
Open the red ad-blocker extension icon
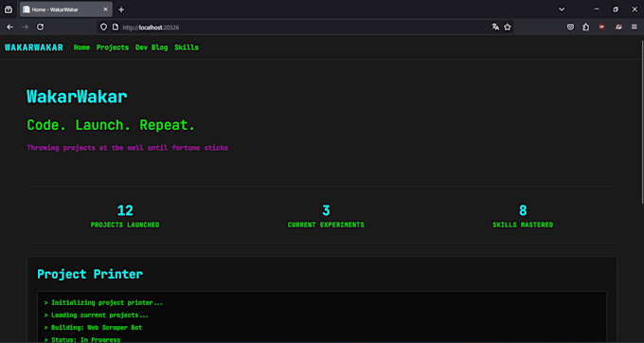pyautogui.click(x=601, y=27)
